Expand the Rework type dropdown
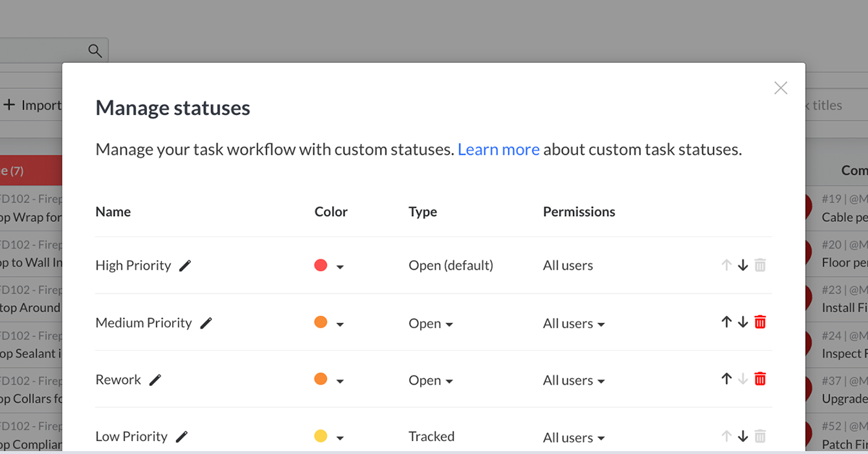The image size is (868, 454). coord(431,381)
